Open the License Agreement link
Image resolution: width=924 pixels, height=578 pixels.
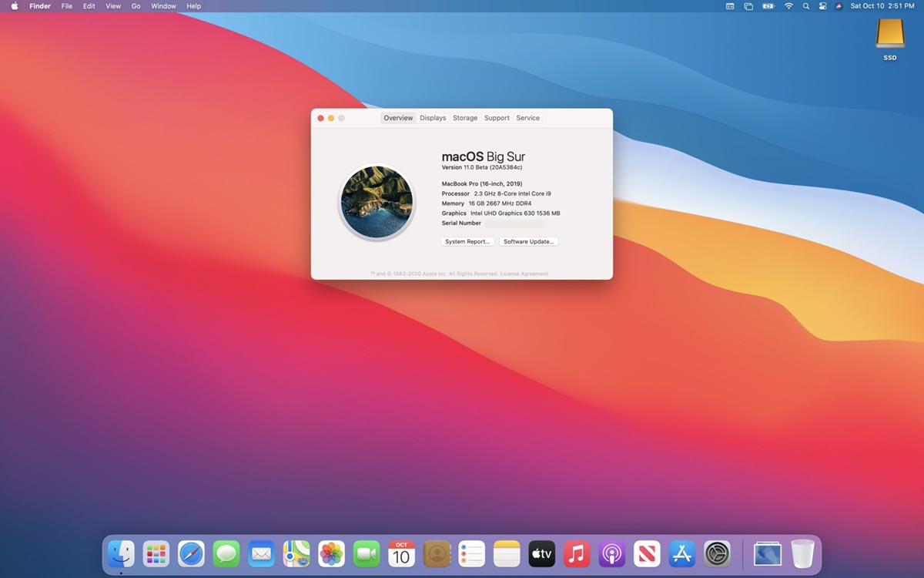pos(524,274)
